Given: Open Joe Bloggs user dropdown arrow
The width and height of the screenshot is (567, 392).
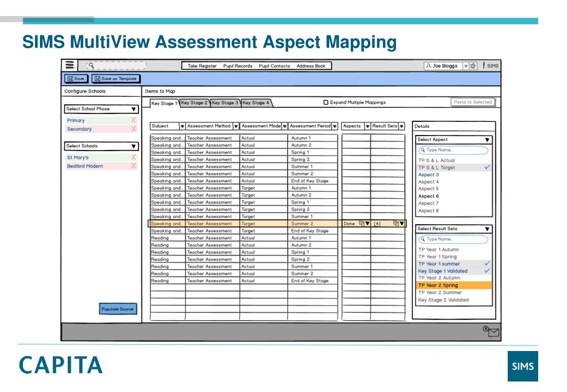Looking at the screenshot, I should [466, 66].
